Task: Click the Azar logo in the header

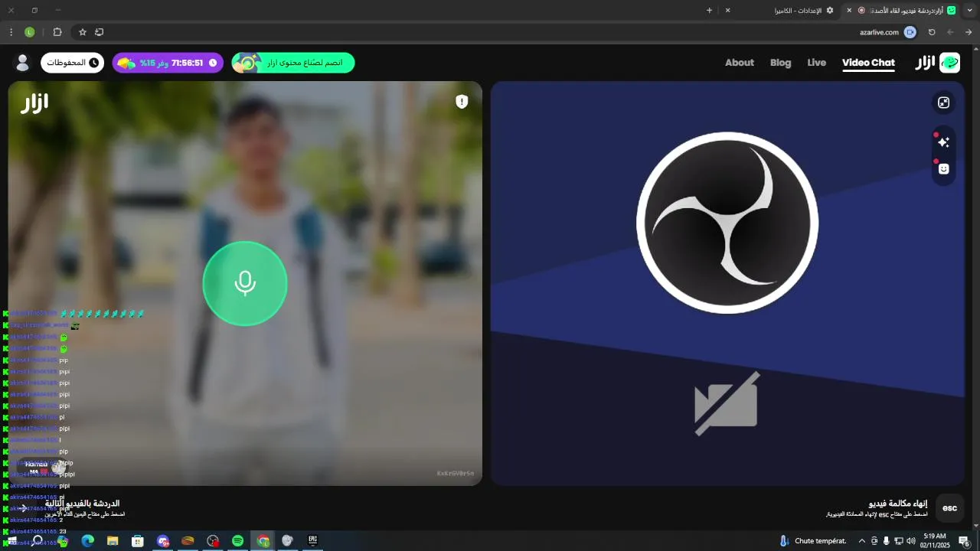Action: click(938, 63)
